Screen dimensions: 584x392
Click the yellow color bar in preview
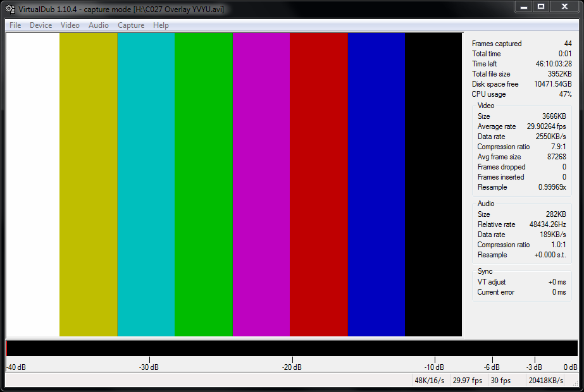tap(89, 185)
